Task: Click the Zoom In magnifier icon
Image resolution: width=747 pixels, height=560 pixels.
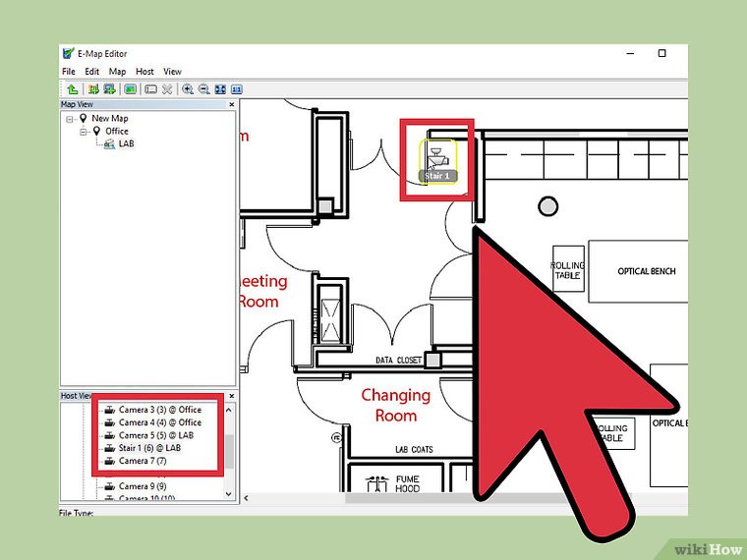Action: [x=187, y=88]
